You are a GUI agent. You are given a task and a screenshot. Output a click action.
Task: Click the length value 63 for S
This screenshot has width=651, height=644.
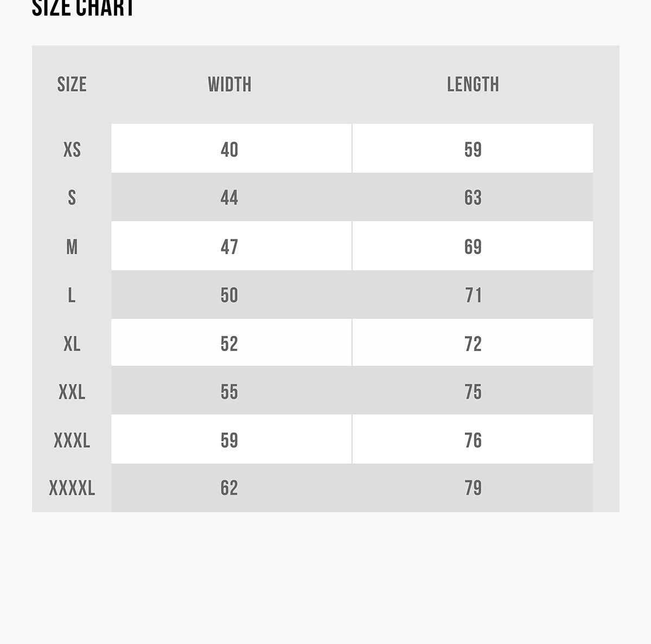coord(473,197)
